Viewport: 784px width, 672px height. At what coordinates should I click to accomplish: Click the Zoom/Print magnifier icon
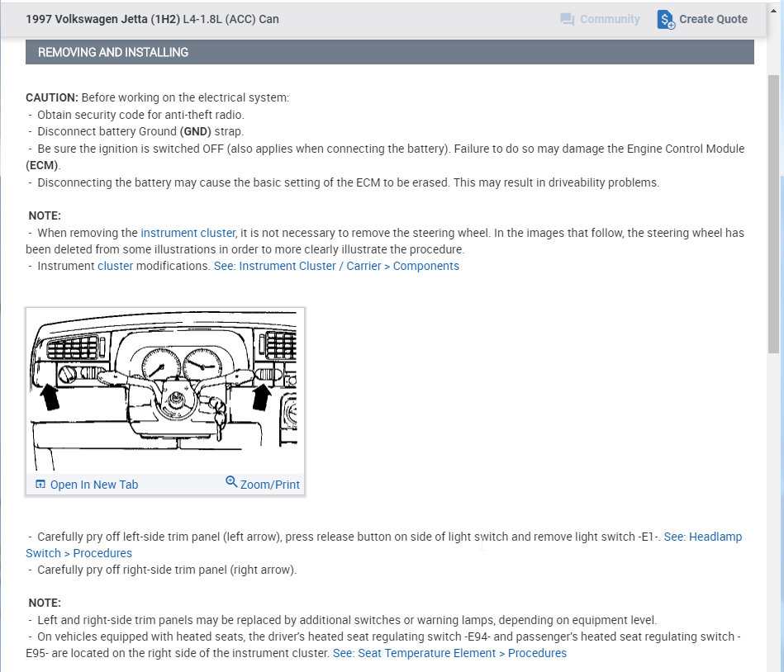231,481
